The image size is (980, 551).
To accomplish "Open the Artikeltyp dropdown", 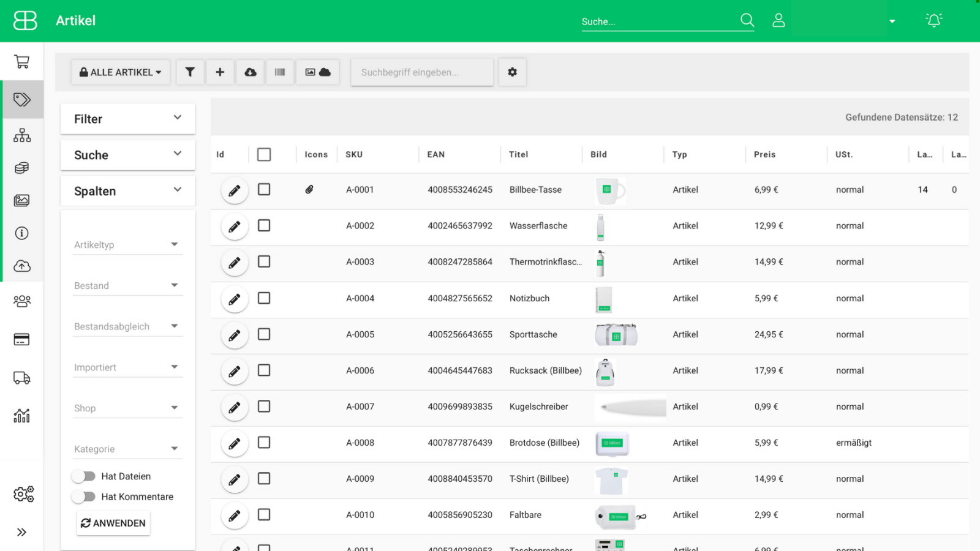I will [128, 244].
